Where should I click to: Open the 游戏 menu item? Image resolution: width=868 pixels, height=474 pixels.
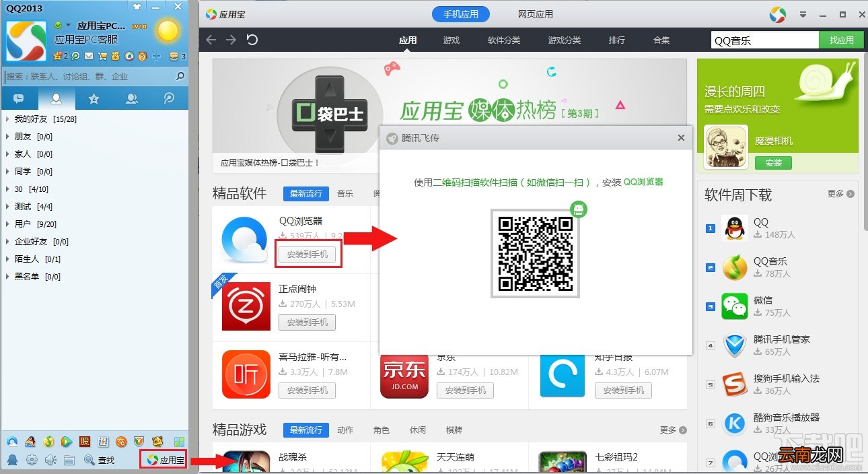pos(451,40)
